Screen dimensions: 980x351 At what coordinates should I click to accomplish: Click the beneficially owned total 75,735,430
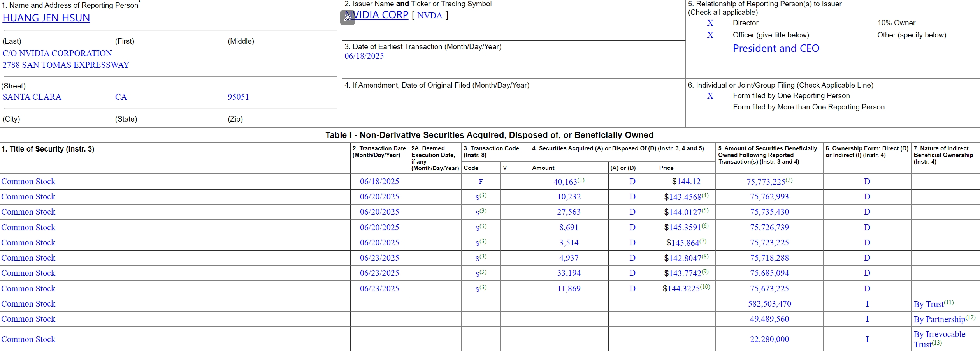click(x=769, y=212)
